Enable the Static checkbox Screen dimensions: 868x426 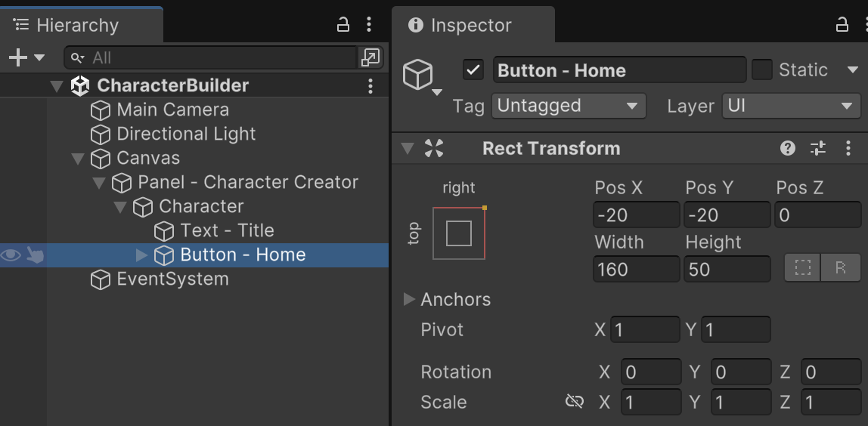[x=762, y=70]
